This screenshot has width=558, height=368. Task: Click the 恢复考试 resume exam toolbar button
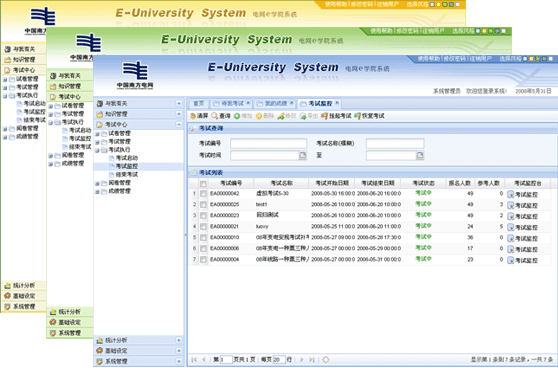[369, 116]
